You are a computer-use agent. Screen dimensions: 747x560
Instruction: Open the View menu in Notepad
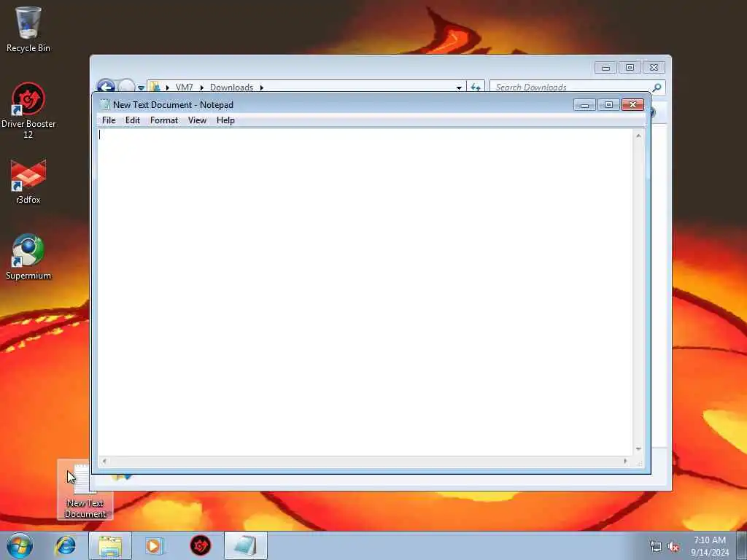click(197, 120)
